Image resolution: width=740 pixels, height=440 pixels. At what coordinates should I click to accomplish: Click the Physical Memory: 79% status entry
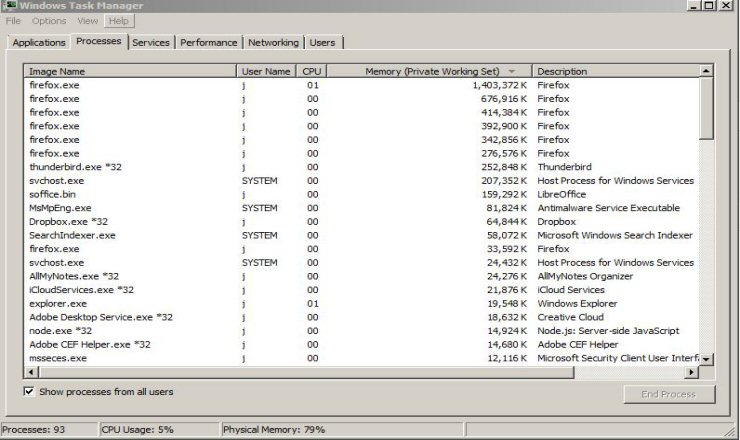click(x=342, y=430)
